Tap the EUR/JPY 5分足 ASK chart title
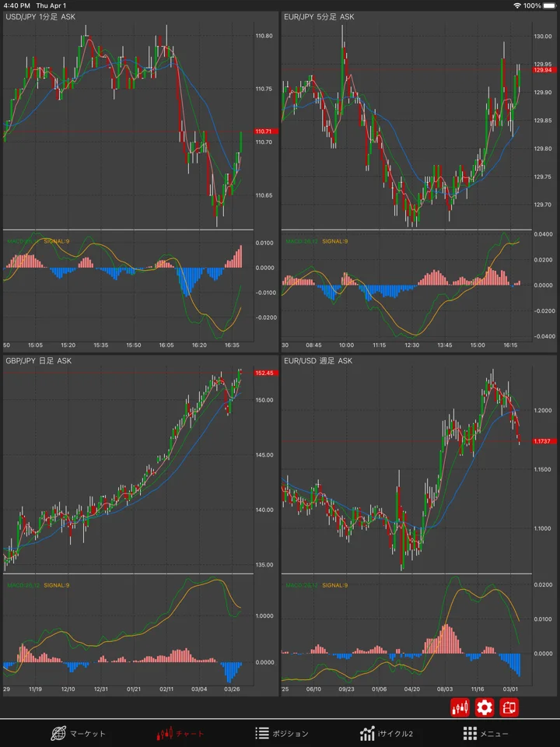 319,17
